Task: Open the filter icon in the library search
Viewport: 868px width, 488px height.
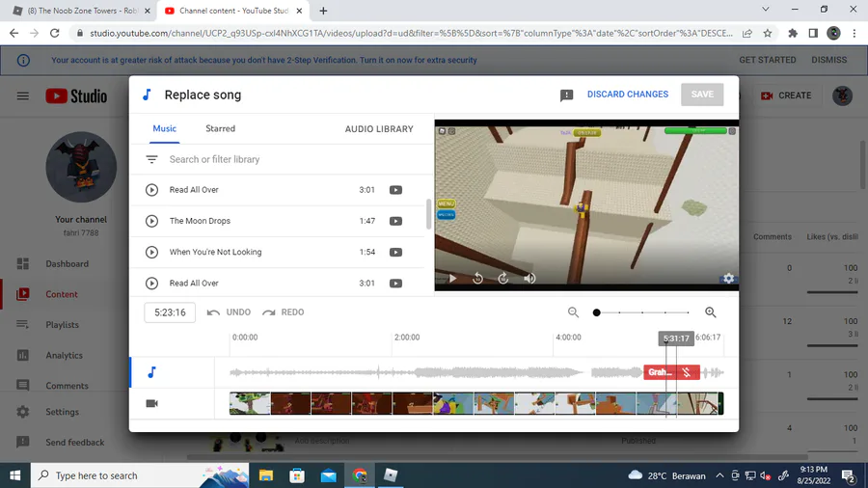Action: point(151,159)
